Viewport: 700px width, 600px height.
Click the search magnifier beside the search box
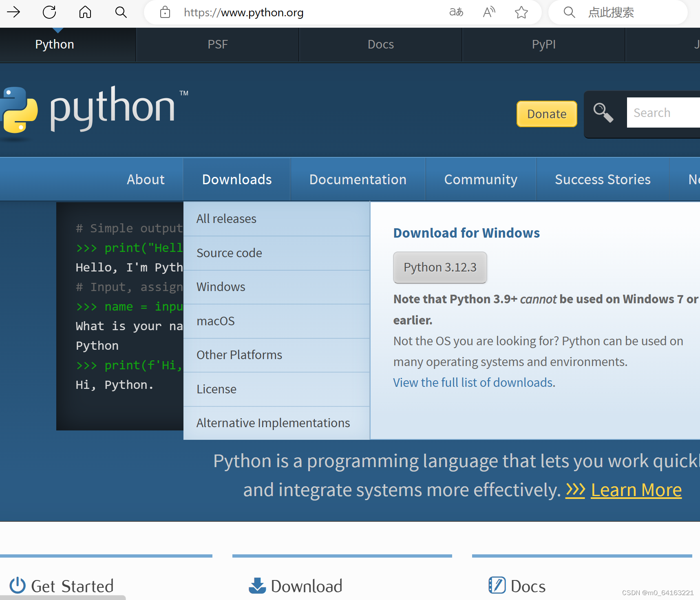pos(604,113)
